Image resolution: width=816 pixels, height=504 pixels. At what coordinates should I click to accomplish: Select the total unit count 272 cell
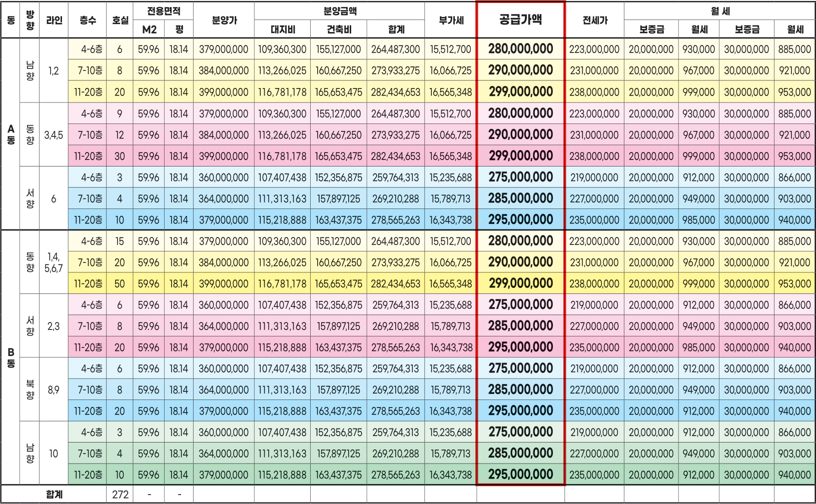coord(120,494)
